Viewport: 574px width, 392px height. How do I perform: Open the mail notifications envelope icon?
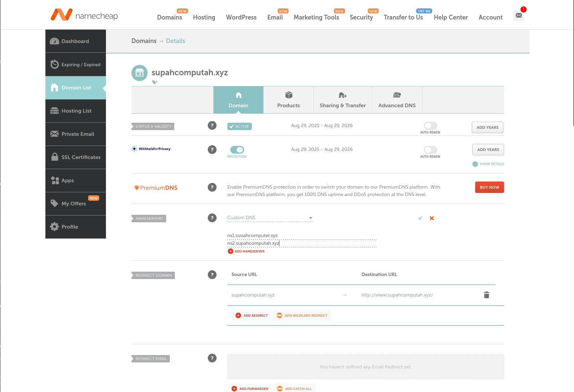point(519,15)
